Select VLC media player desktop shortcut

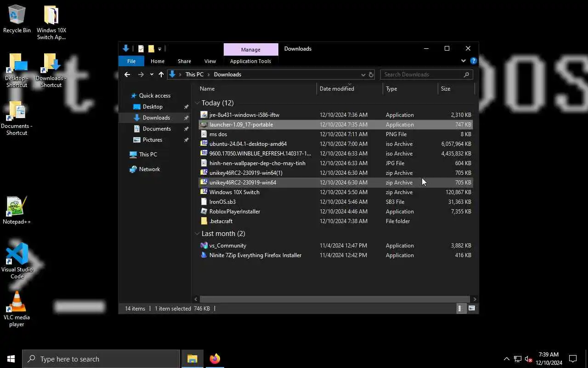17,309
